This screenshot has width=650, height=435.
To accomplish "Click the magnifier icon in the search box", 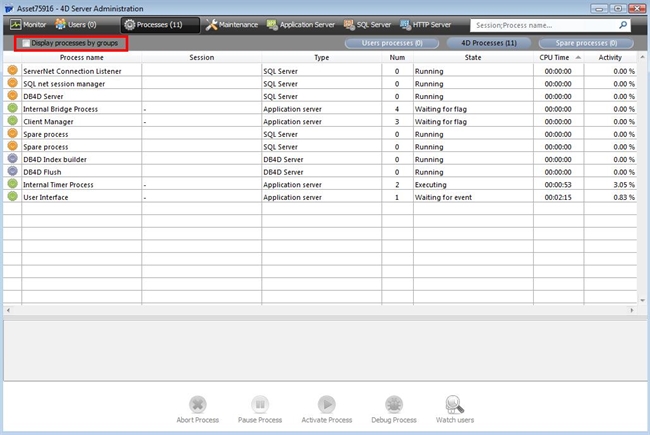I will point(623,23).
